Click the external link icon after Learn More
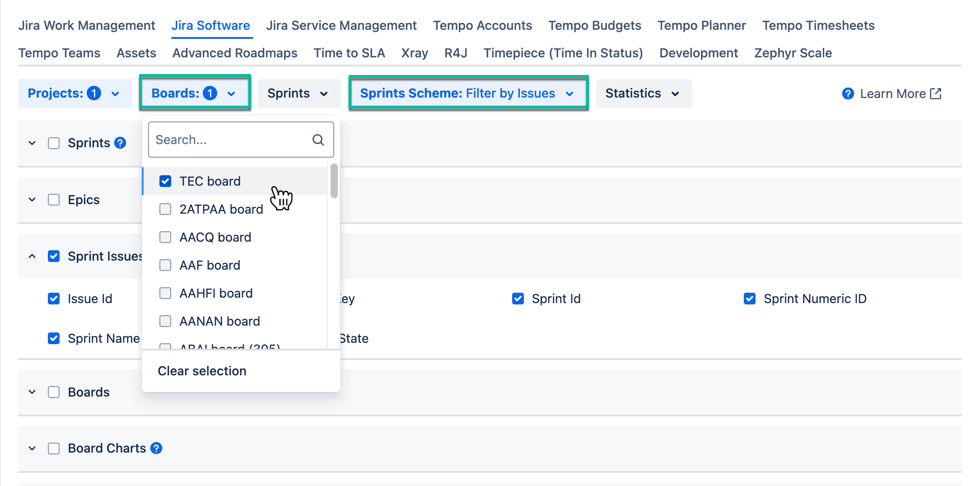980x486 pixels. click(x=936, y=93)
